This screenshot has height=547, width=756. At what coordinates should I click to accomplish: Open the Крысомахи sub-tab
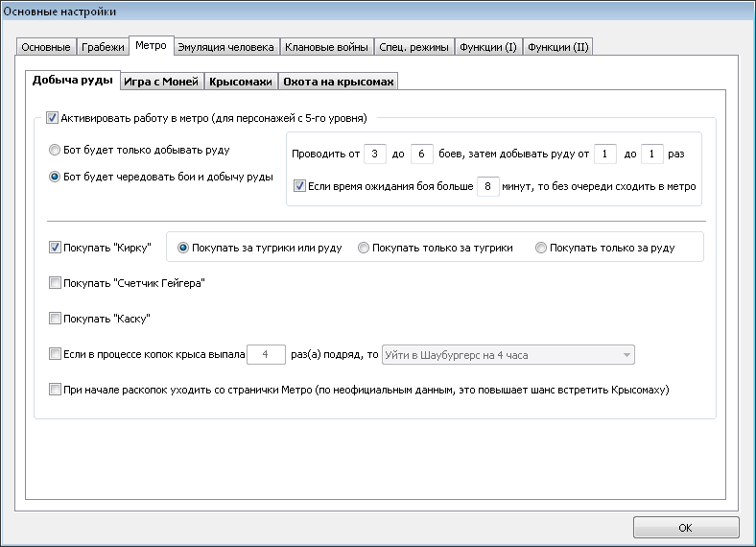coord(241,82)
